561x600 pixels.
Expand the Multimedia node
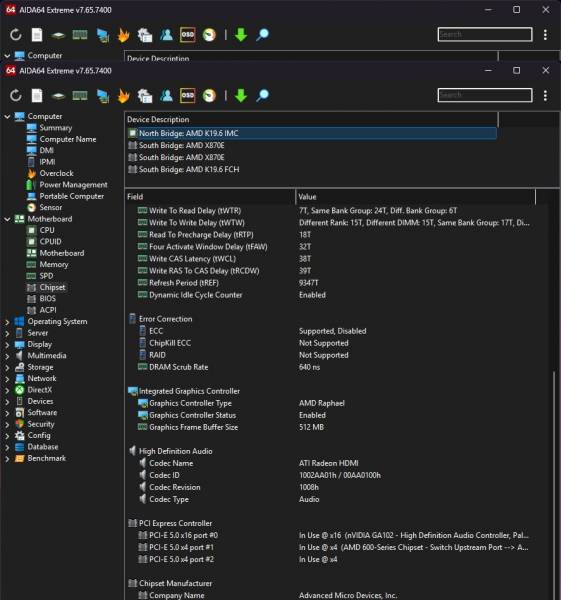coord(7,356)
